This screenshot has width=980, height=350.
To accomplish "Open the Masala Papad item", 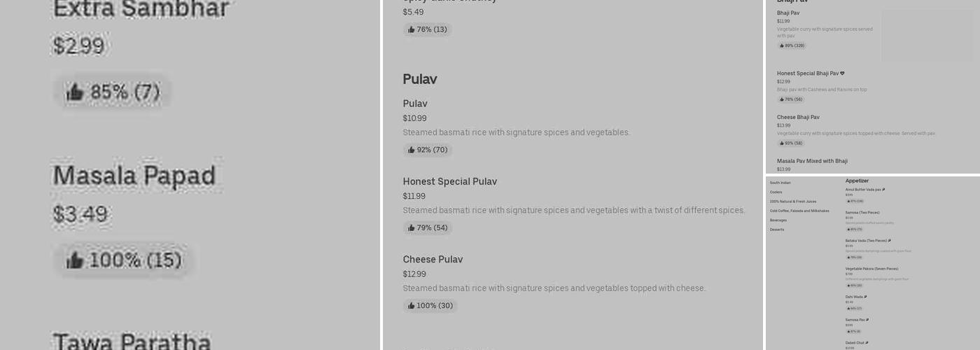I will pyautogui.click(x=134, y=176).
